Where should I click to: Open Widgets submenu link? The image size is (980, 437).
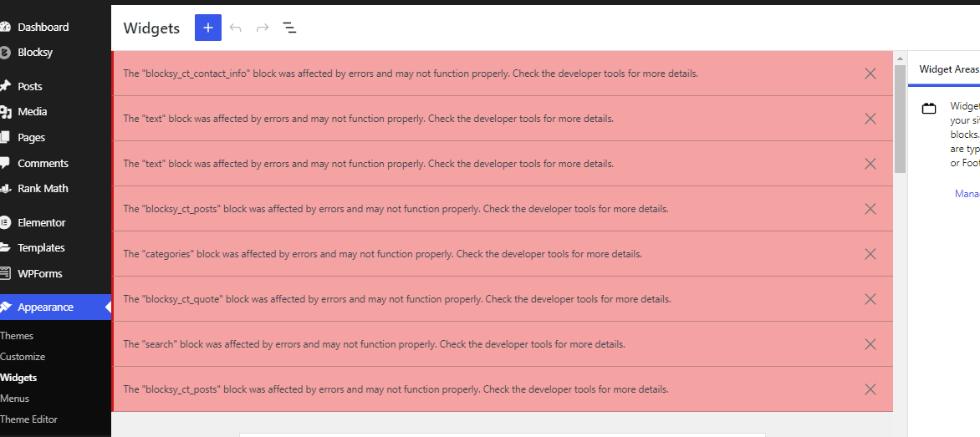pyautogui.click(x=18, y=378)
